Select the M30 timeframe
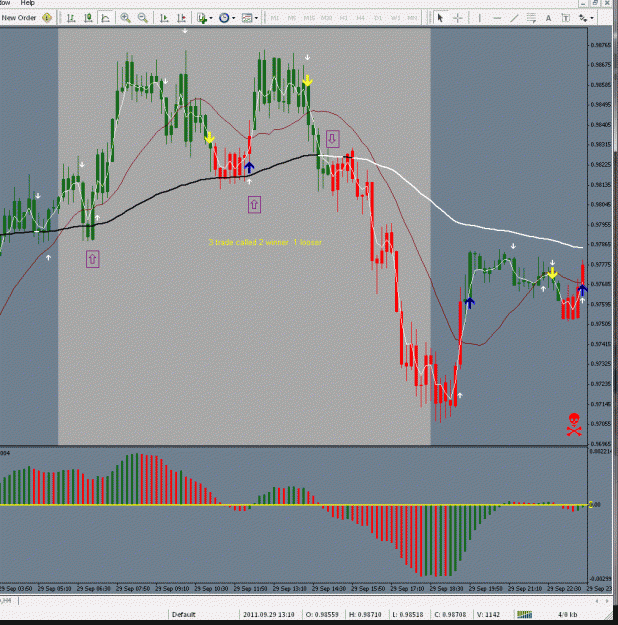This screenshot has height=625, width=618. tap(327, 18)
